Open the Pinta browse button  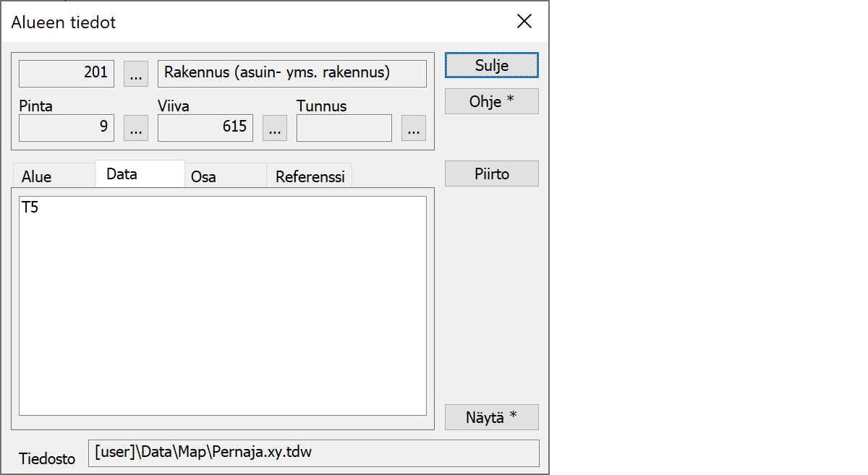tap(136, 128)
